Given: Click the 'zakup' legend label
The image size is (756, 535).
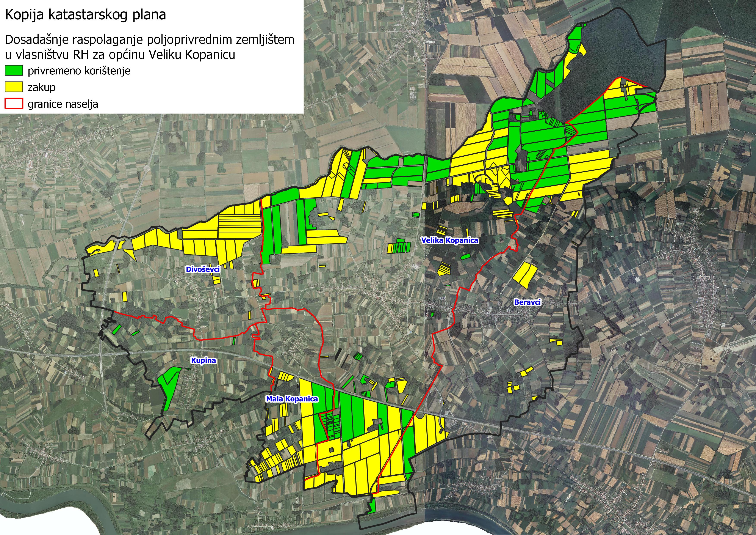Looking at the screenshot, I should (x=41, y=88).
